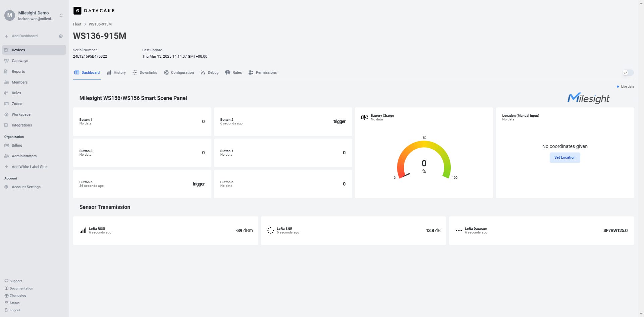Expand the workspace switcher arrows

(x=61, y=15)
